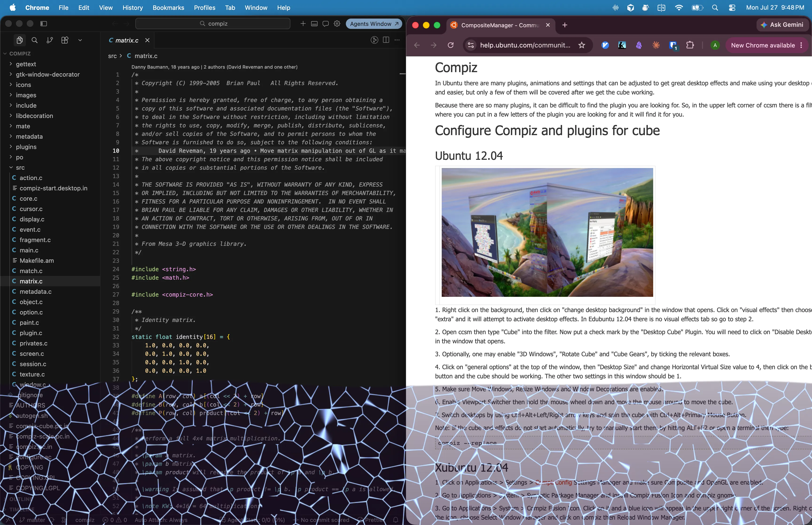Click the New Chrome available button
Screen dimensions: 812x525
point(767,45)
